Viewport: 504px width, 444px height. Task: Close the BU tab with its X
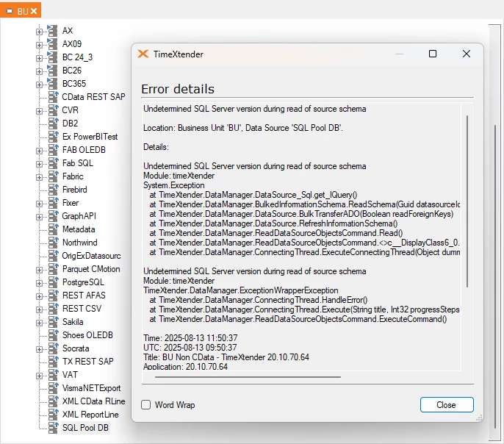34,11
